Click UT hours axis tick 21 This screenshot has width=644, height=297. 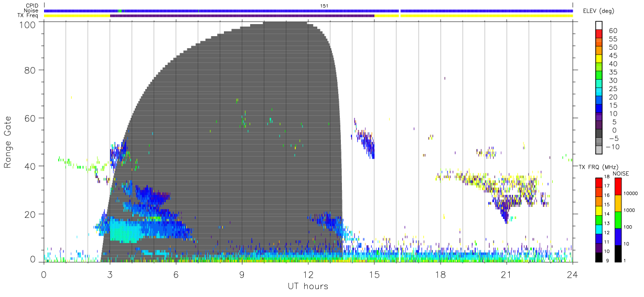pyautogui.click(x=507, y=274)
